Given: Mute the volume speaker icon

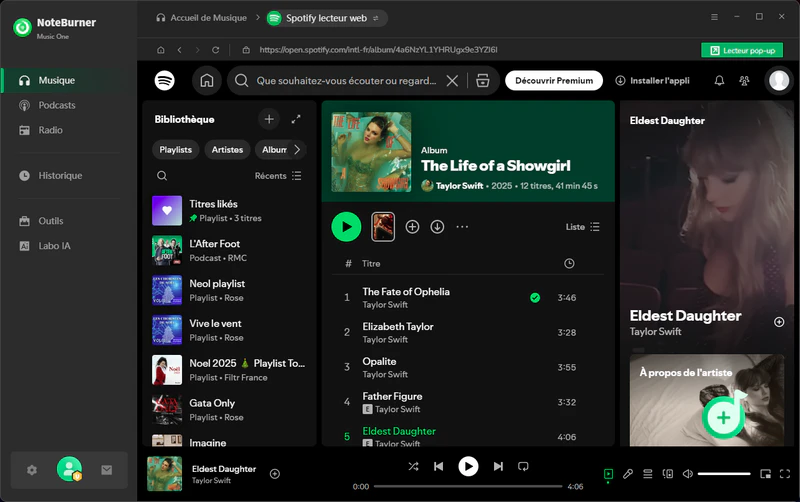Looking at the screenshot, I should pyautogui.click(x=687, y=473).
